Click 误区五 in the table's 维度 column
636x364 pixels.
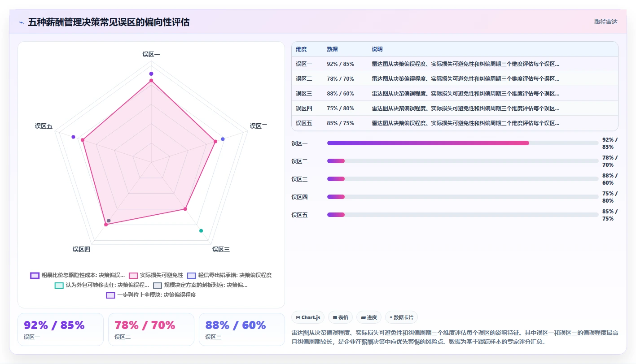click(304, 123)
